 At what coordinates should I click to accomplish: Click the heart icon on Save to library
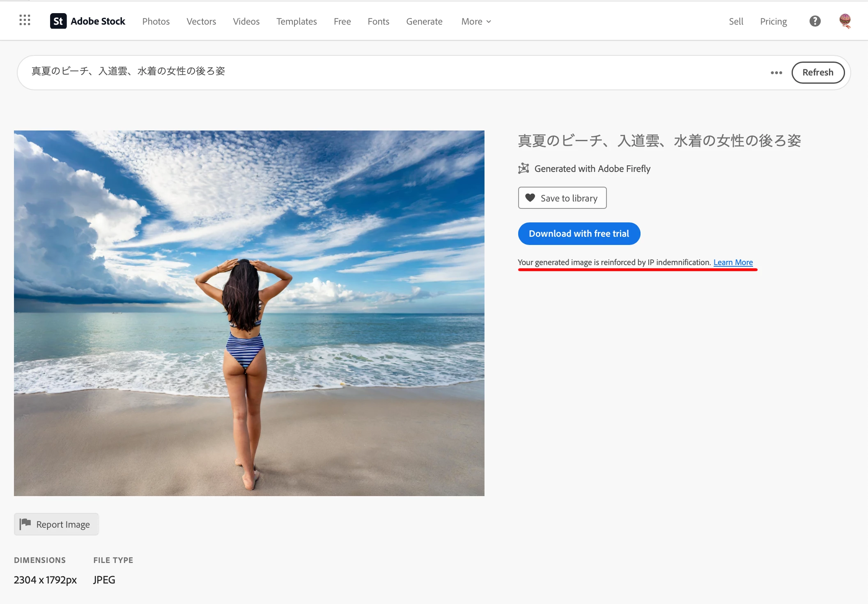(530, 198)
